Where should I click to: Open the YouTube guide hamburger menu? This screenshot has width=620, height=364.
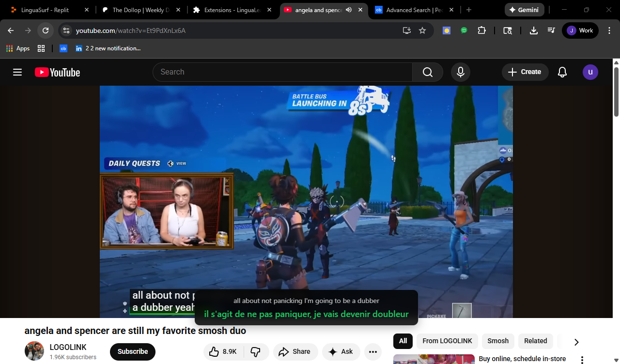coord(17,72)
